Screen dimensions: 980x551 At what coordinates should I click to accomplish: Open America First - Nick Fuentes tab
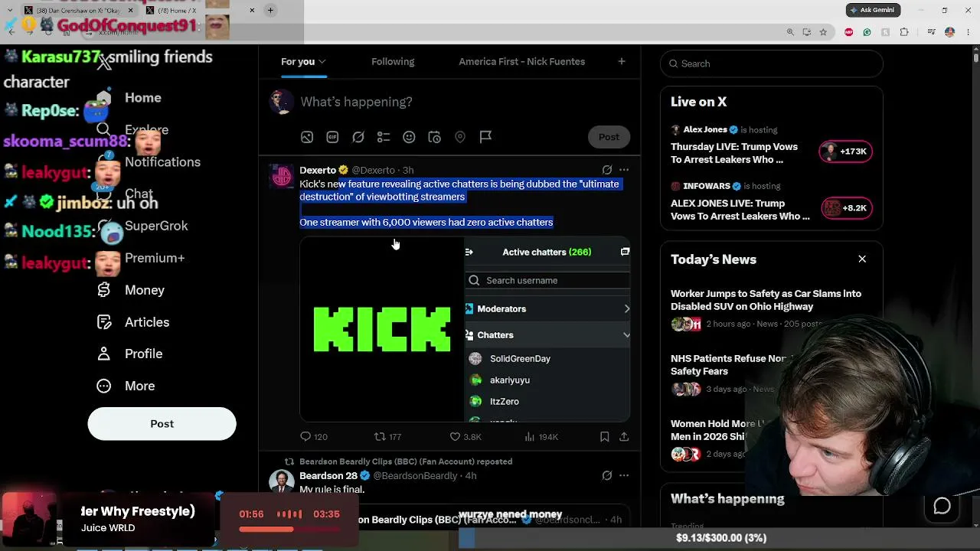(x=521, y=62)
